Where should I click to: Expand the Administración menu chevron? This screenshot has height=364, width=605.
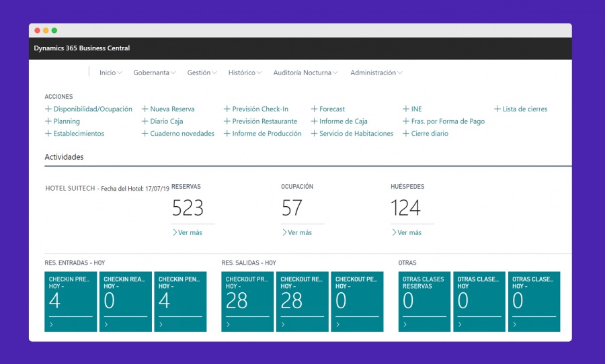click(400, 73)
